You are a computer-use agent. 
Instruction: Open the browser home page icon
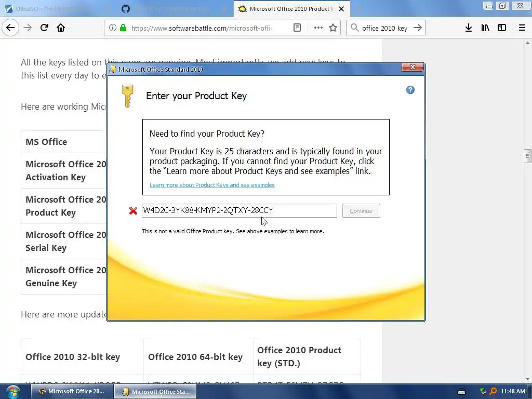coord(61,28)
